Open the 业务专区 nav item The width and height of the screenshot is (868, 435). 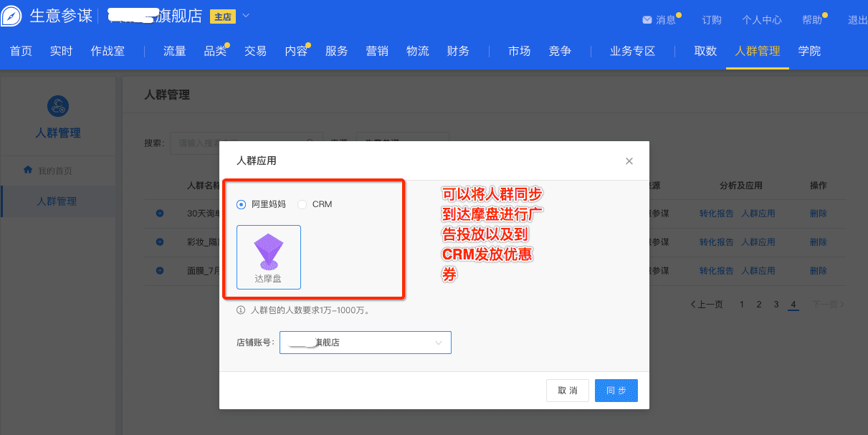pyautogui.click(x=633, y=51)
